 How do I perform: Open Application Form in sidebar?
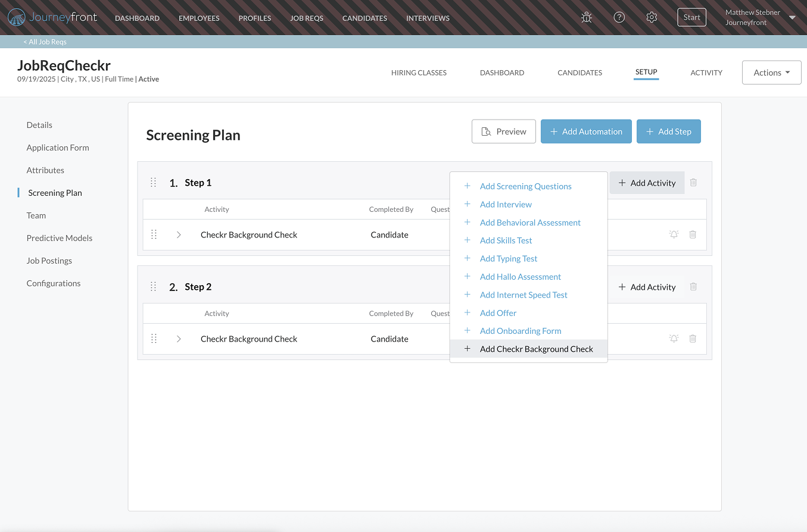click(58, 148)
